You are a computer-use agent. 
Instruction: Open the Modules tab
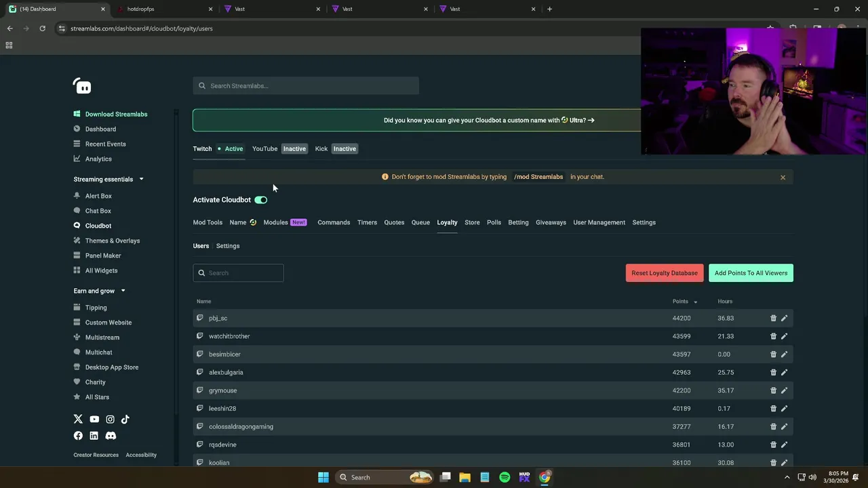click(275, 222)
